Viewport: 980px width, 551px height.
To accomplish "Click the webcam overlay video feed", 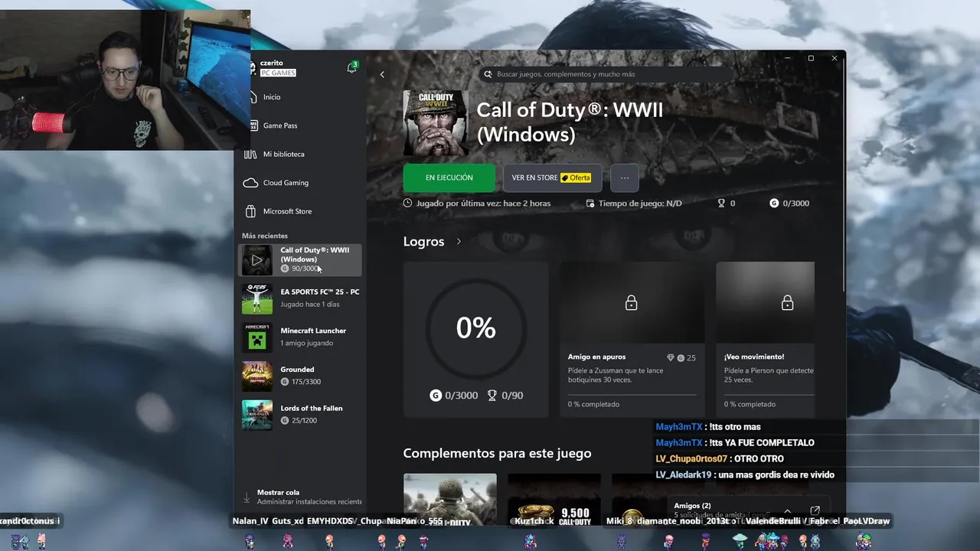I will click(x=125, y=80).
